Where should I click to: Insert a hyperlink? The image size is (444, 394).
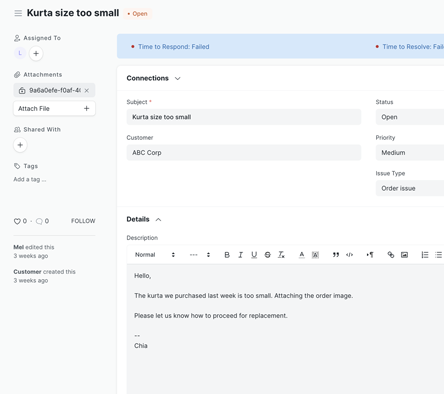(x=391, y=255)
